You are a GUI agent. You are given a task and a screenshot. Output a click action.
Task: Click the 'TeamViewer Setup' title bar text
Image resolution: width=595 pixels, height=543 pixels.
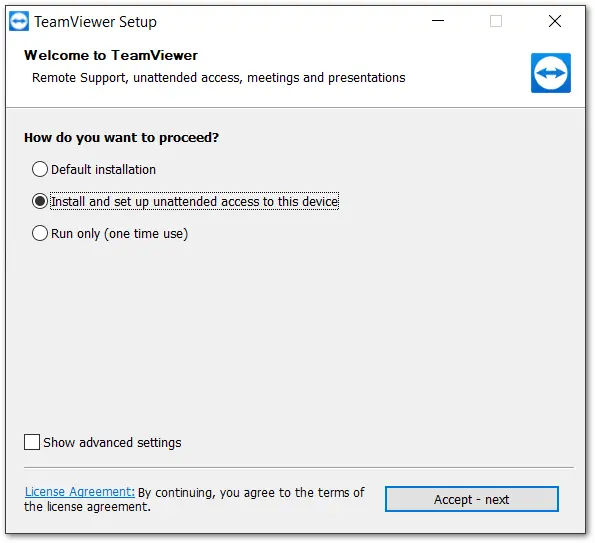pos(95,22)
